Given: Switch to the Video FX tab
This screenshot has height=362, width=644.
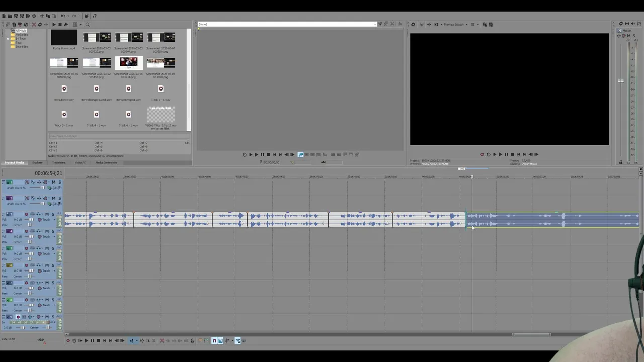Looking at the screenshot, I should click(80, 163).
